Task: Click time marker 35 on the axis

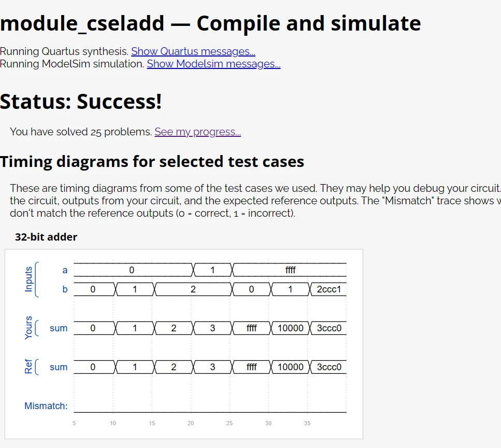Action: [x=307, y=424]
